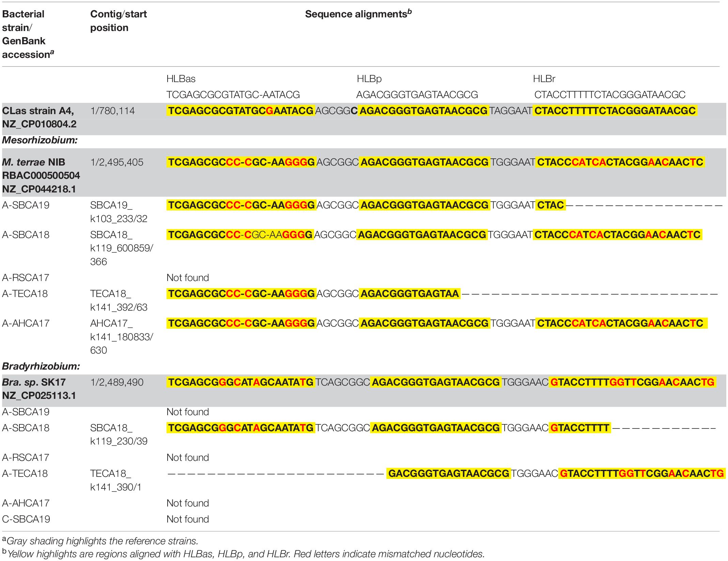Image resolution: width=728 pixels, height=561 pixels.
Task: Click contig 'SBCA18_ k119_600859/ 366'
Action: click(x=122, y=248)
